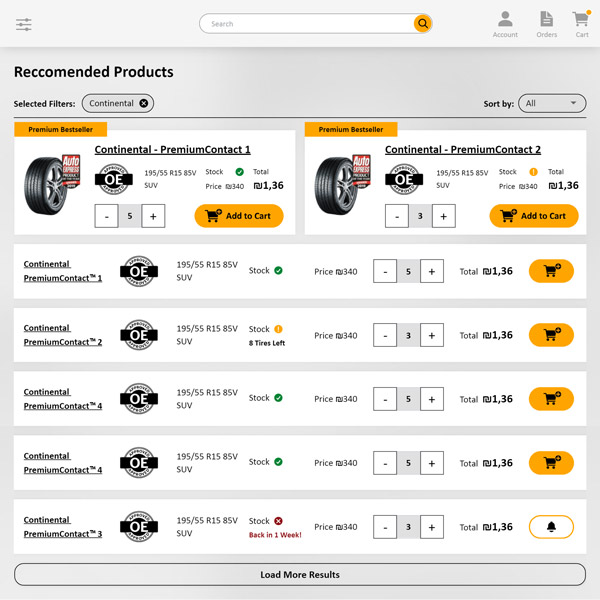
Task: Remove the Continental filter chip
Action: (x=144, y=103)
